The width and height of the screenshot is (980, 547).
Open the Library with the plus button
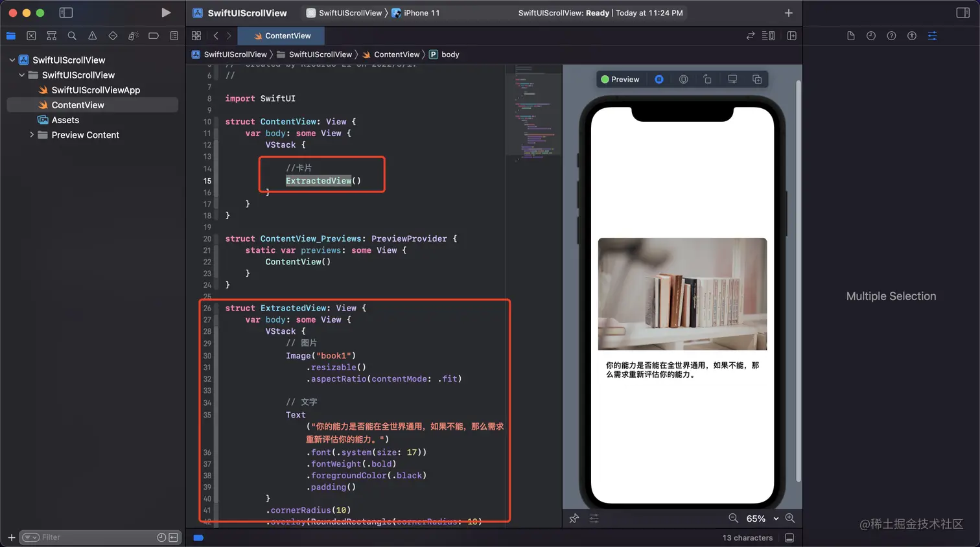(788, 13)
